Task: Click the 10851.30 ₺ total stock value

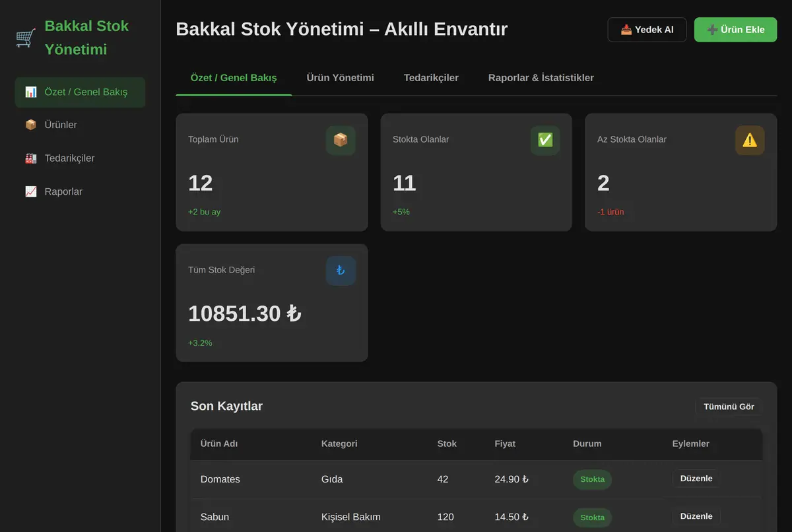Action: tap(245, 314)
